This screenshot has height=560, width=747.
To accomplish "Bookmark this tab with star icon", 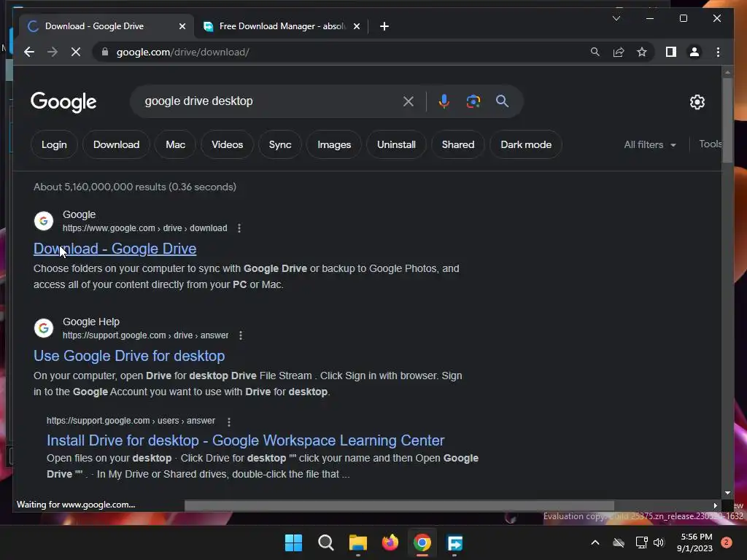I will click(x=642, y=52).
